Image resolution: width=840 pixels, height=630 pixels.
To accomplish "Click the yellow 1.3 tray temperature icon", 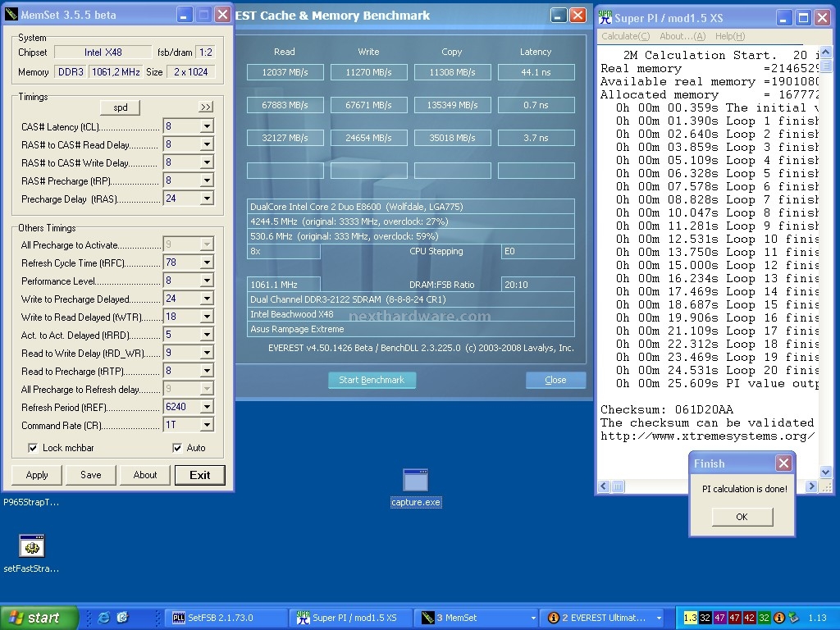I will click(x=690, y=618).
